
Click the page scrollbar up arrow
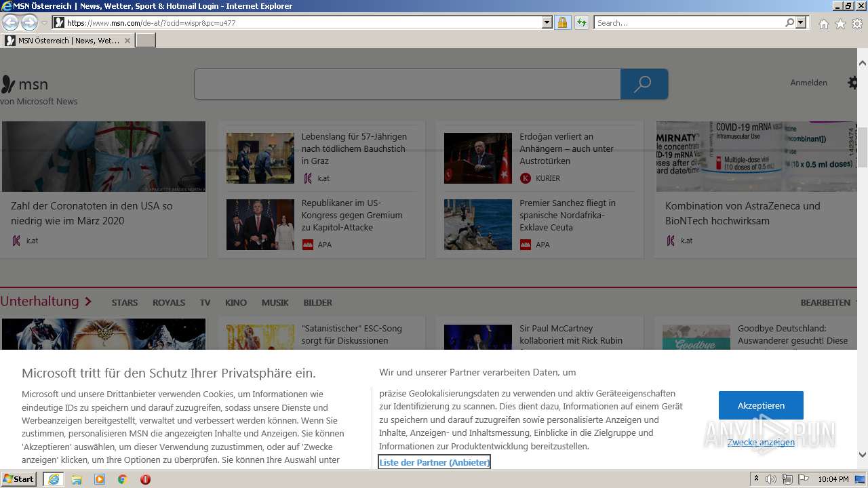(863, 62)
